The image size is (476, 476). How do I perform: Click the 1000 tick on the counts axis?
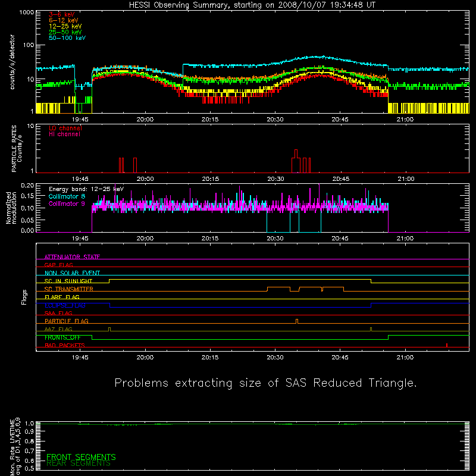tap(27, 12)
